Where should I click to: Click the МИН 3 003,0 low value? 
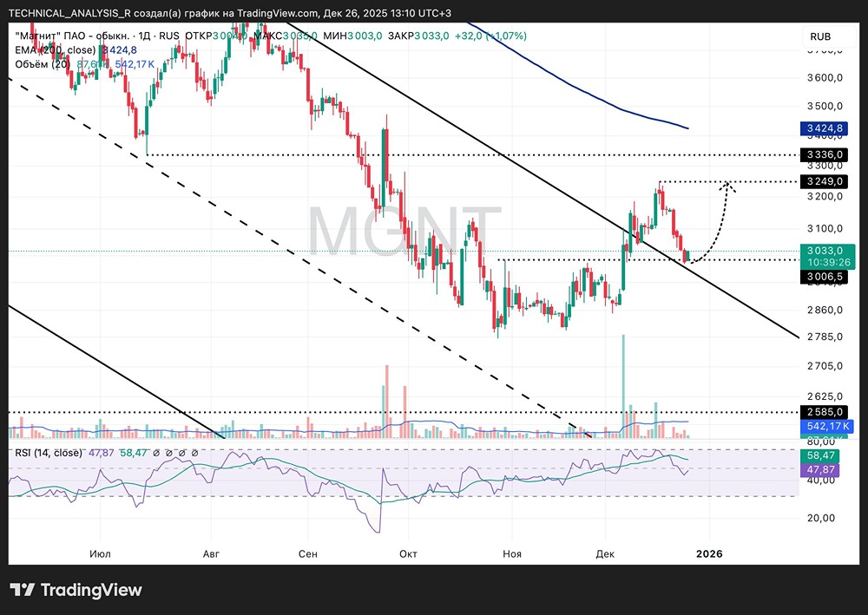point(352,36)
